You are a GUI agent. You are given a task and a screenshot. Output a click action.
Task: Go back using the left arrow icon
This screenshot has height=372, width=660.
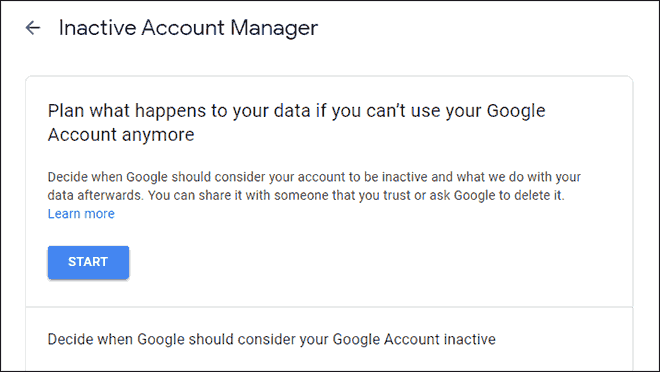coord(33,28)
